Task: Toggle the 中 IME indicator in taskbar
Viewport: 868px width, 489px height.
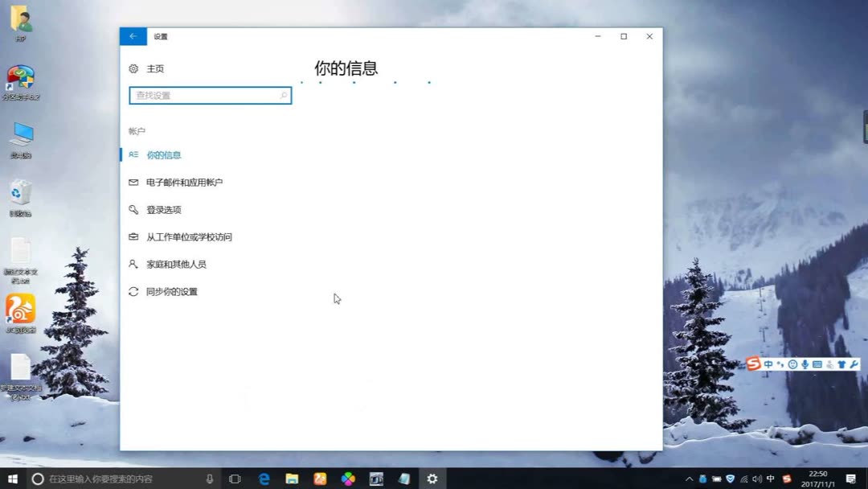Action: pos(770,479)
